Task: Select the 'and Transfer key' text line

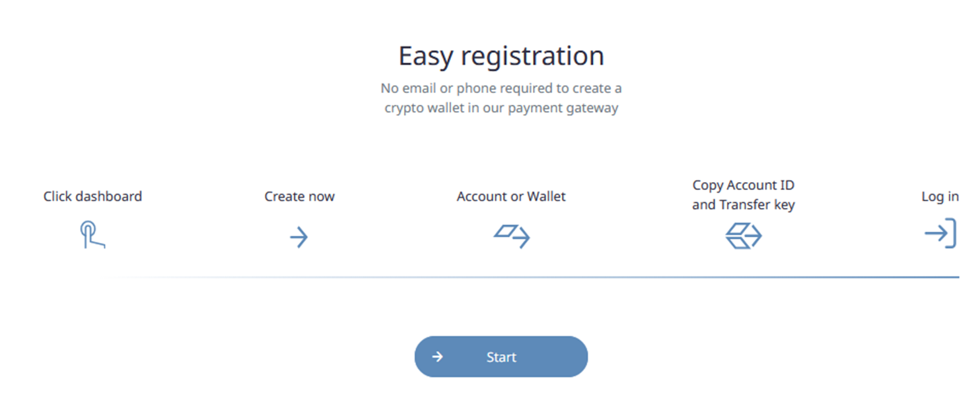Action: (743, 205)
